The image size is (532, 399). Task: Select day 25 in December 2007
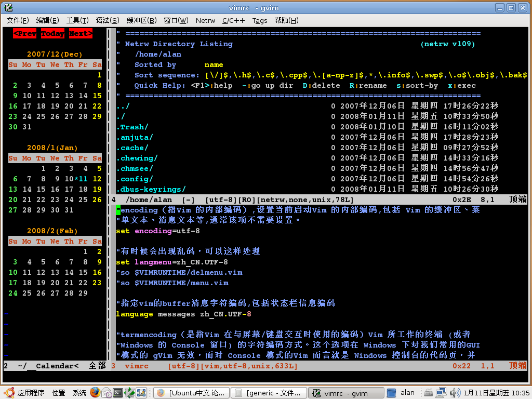(x=41, y=116)
